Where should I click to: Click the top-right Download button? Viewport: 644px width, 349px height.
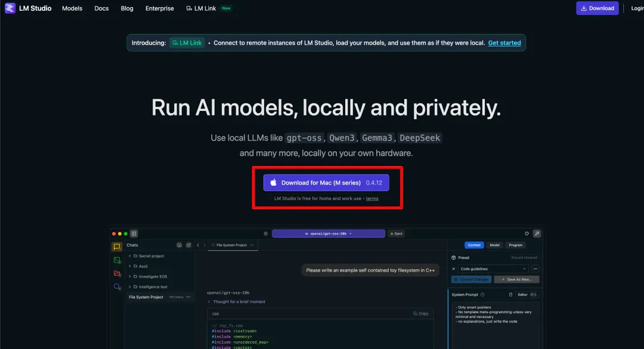pos(597,8)
